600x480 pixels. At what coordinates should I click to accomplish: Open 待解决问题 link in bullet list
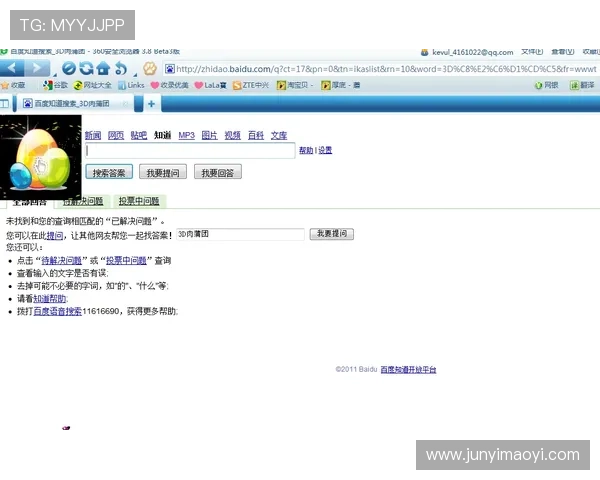point(62,261)
